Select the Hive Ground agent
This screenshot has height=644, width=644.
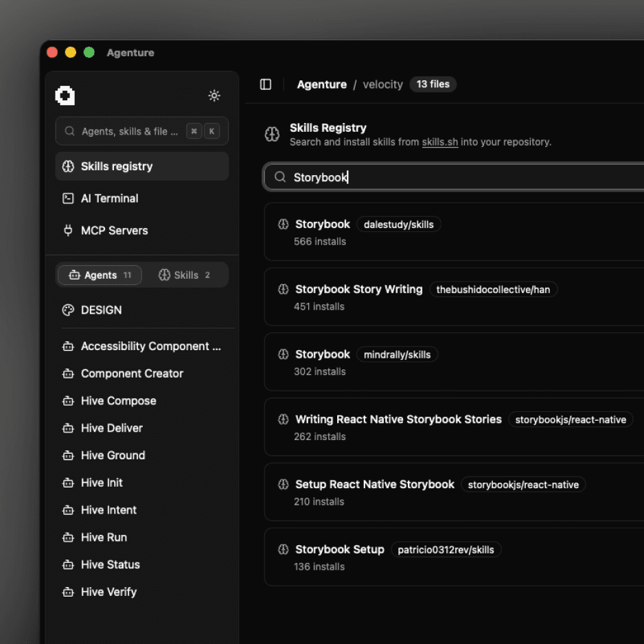[141, 455]
